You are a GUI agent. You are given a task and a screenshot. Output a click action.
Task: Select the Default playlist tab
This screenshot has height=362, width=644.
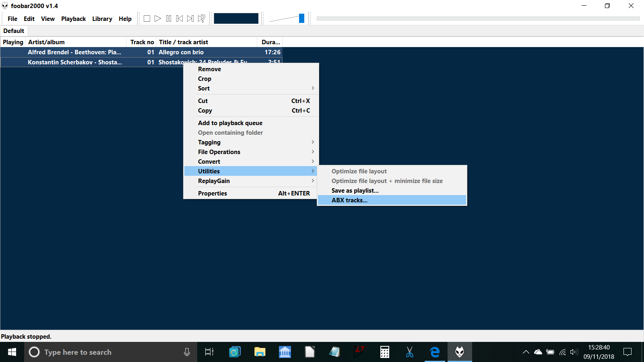pyautogui.click(x=14, y=31)
